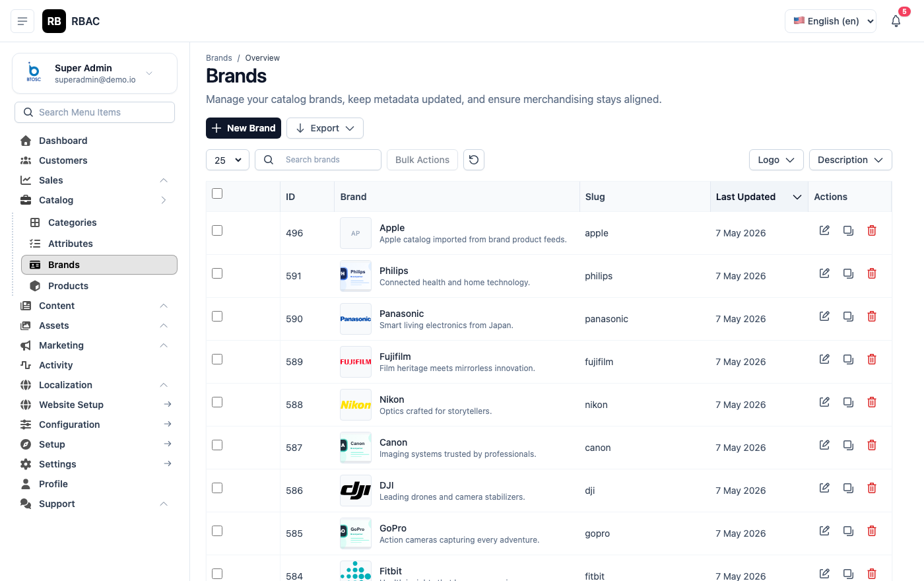Duplicate the Philips brand
Screen dimensions: 924x581
[x=848, y=273]
